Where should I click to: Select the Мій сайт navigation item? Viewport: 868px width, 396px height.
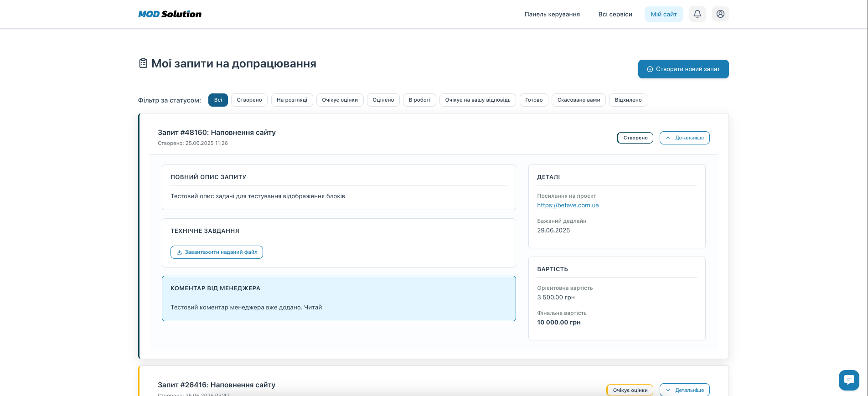[x=664, y=14]
